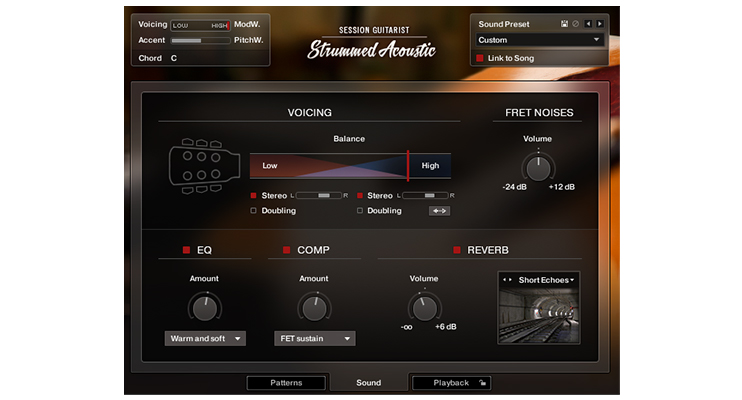Image resolution: width=742 pixels, height=400 pixels.
Task: Toggle the REVERB effect on/off
Action: tap(457, 250)
